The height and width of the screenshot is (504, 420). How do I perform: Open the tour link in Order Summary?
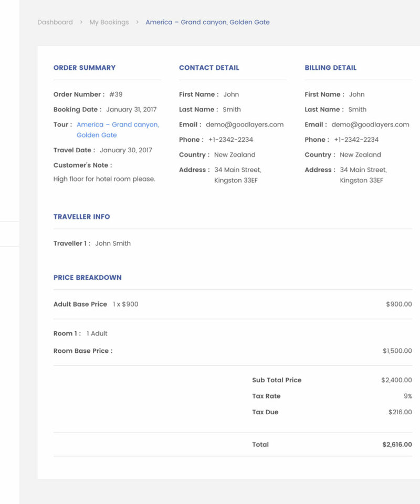(x=117, y=125)
